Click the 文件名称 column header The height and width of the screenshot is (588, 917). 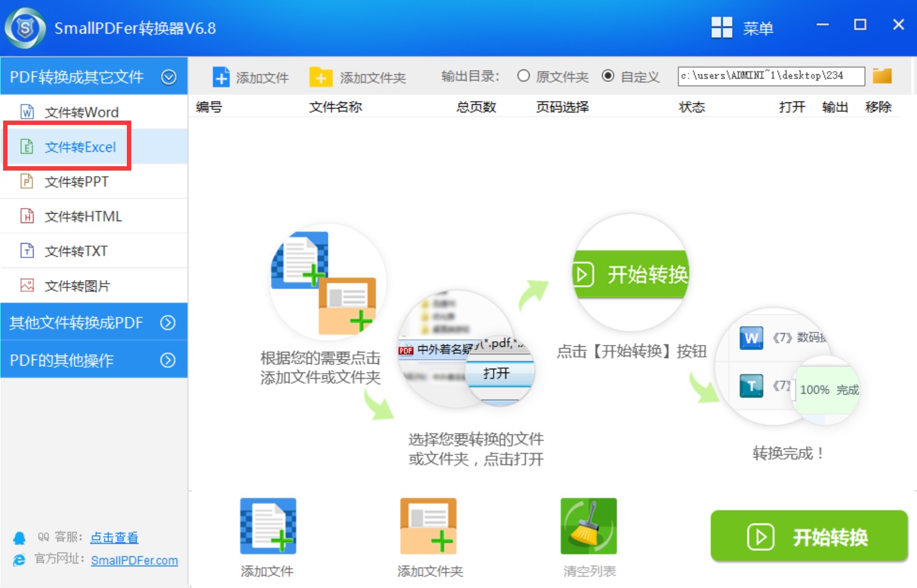point(336,107)
